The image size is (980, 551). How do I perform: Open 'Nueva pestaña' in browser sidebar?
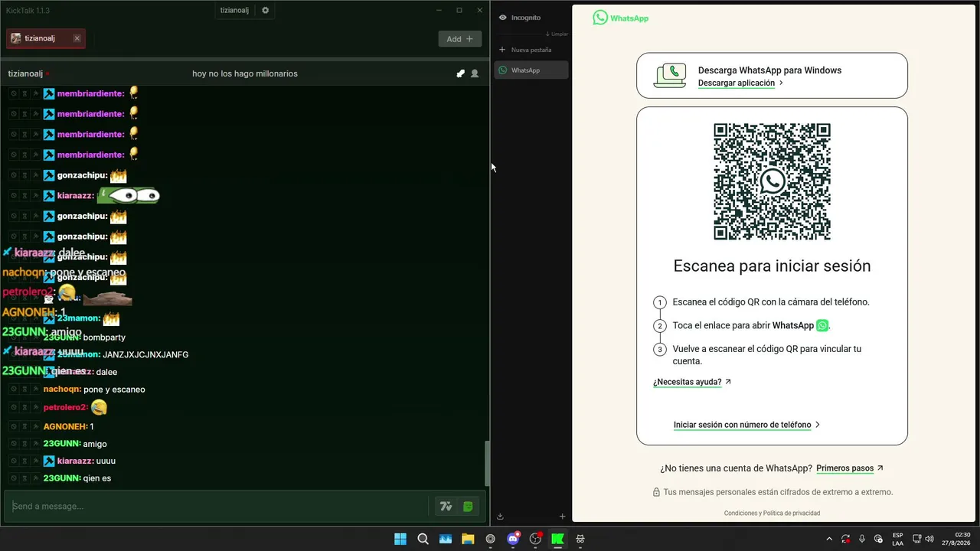(x=531, y=50)
